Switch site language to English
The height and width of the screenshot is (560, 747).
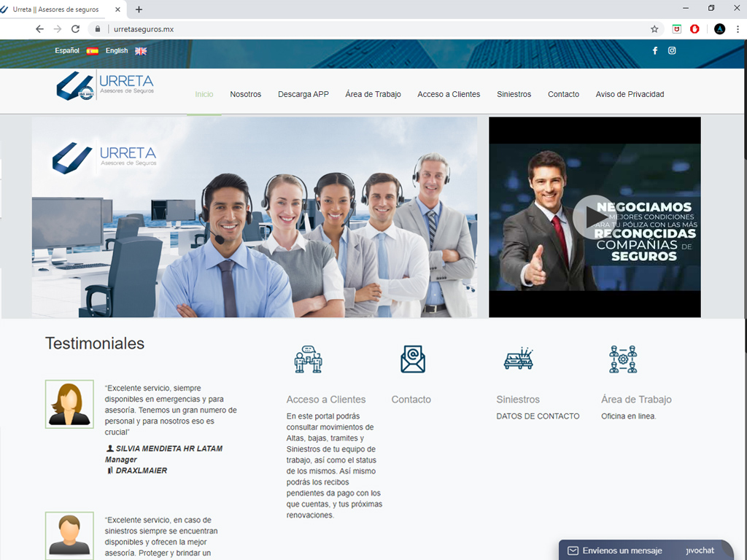point(125,51)
